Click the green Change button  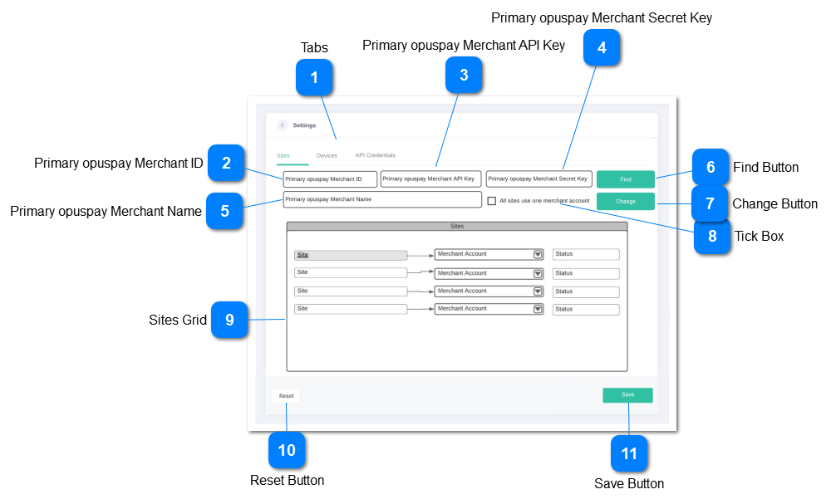point(625,201)
